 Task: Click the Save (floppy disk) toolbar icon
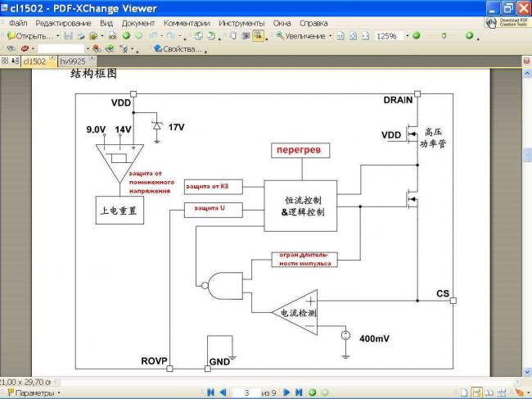(x=68, y=36)
